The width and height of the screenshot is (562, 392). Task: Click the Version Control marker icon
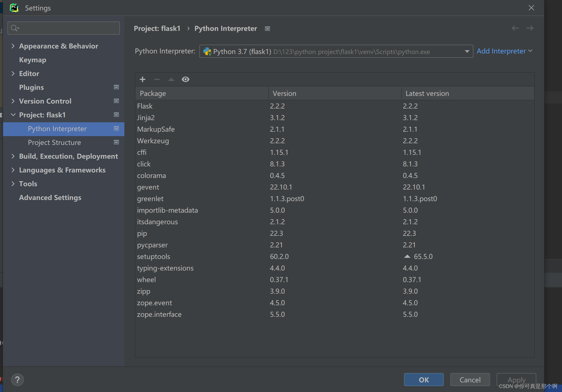click(116, 101)
